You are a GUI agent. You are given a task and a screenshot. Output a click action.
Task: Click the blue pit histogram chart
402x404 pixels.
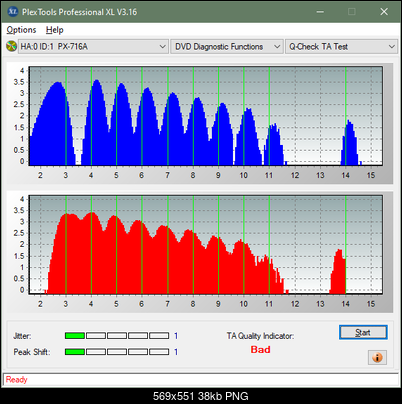tap(206, 116)
